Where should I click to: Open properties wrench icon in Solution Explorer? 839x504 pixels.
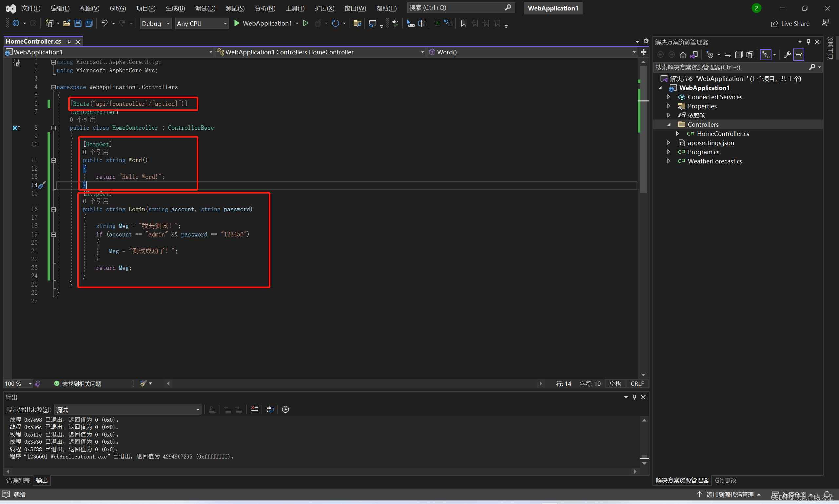[x=787, y=55]
